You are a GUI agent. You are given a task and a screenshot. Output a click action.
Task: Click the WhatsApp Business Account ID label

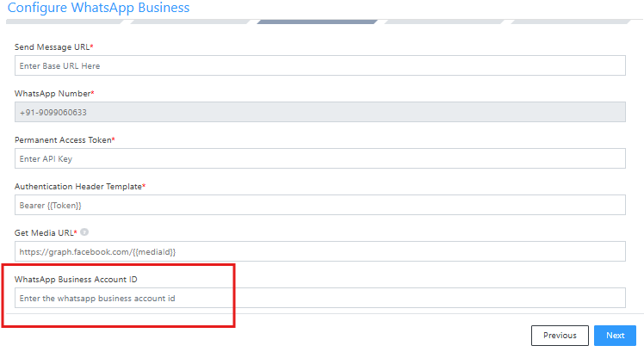coord(76,279)
